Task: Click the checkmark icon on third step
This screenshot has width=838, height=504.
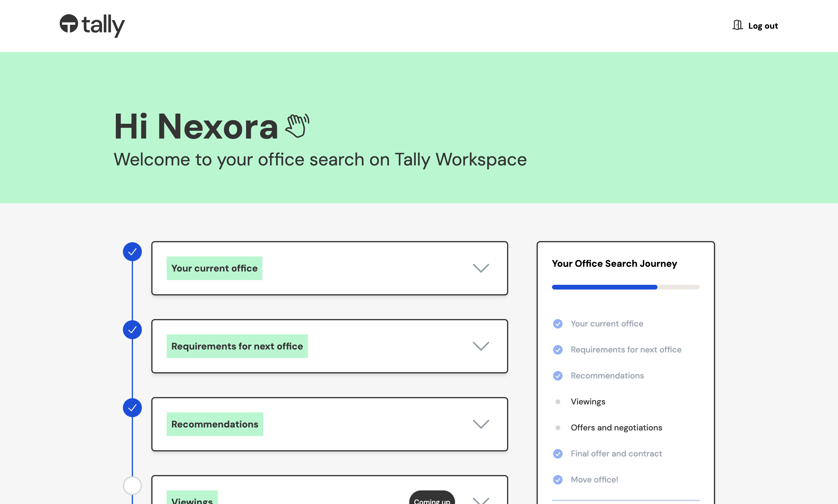Action: coord(132,408)
